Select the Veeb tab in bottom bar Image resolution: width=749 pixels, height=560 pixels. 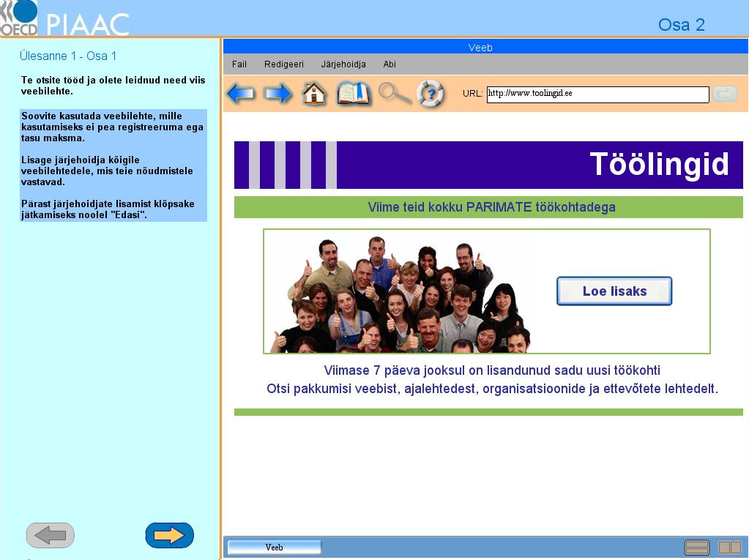[x=274, y=547]
